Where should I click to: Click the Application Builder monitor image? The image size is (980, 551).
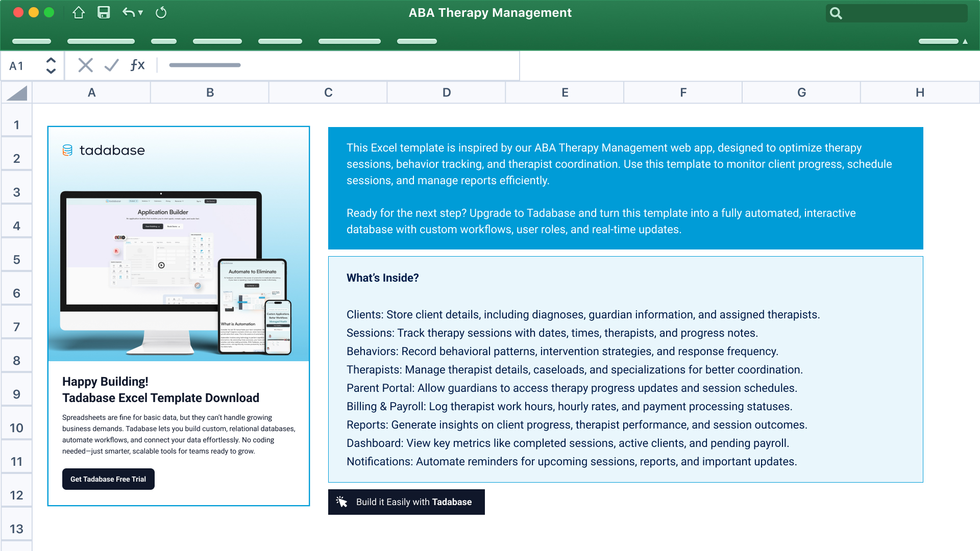161,272
